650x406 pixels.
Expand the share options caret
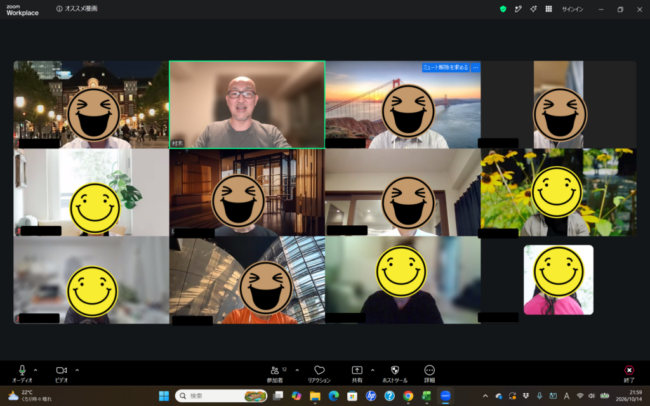pyautogui.click(x=372, y=370)
